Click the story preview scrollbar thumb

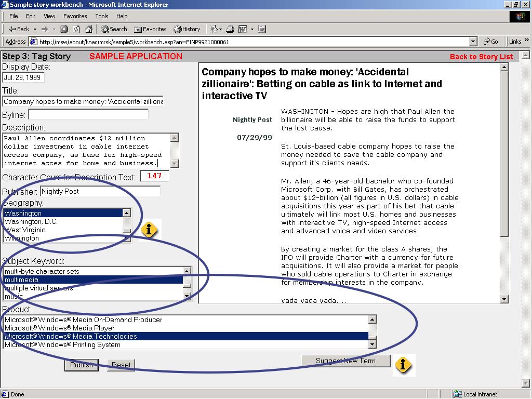pos(504,154)
